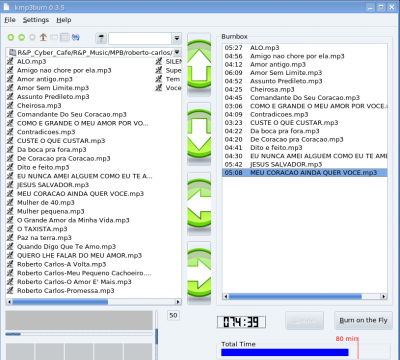This screenshot has width=400, height=360.
Task: Select Roberto Carlos-O Amor E' Mais.mp3
Action: click(74, 282)
